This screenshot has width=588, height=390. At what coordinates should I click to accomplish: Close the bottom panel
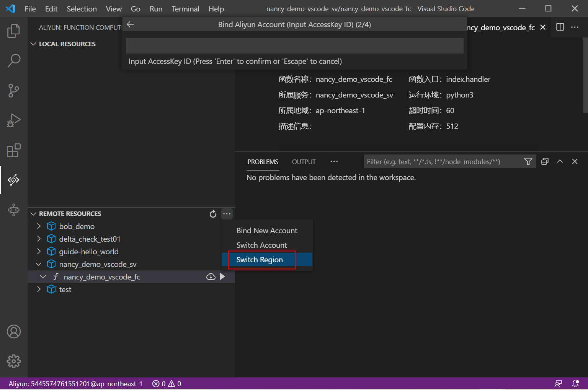pyautogui.click(x=575, y=162)
